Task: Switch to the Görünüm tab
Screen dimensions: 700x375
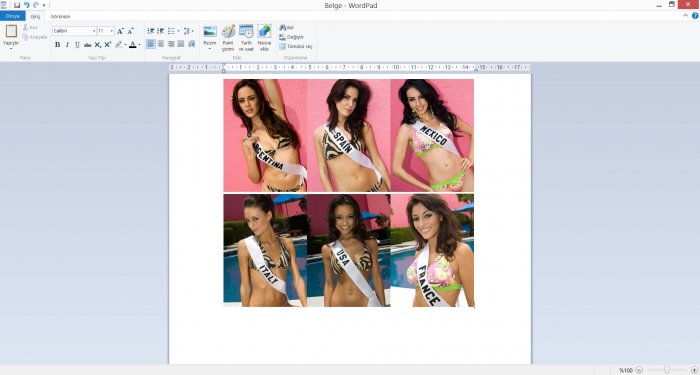Action: click(x=60, y=17)
